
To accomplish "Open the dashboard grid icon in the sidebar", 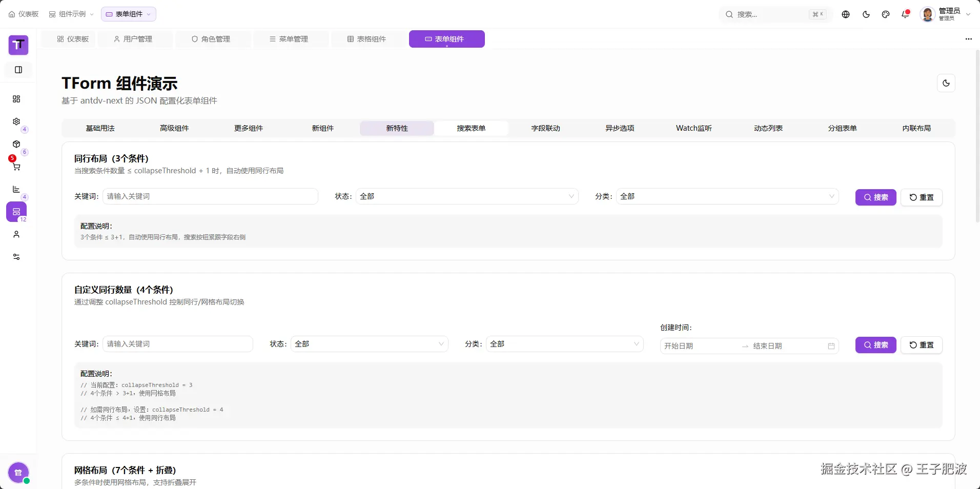I will click(x=16, y=99).
